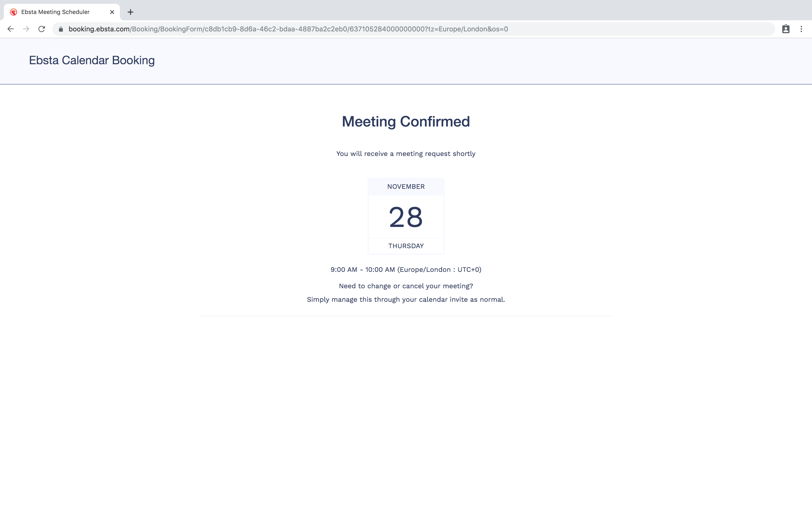Click the booking.ebsta.com address bar
812x507 pixels.
[289, 29]
